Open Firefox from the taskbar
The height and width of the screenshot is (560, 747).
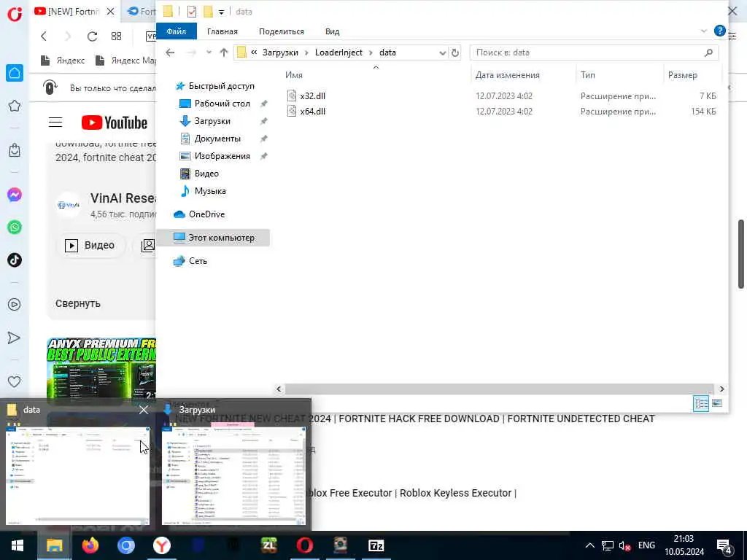90,545
